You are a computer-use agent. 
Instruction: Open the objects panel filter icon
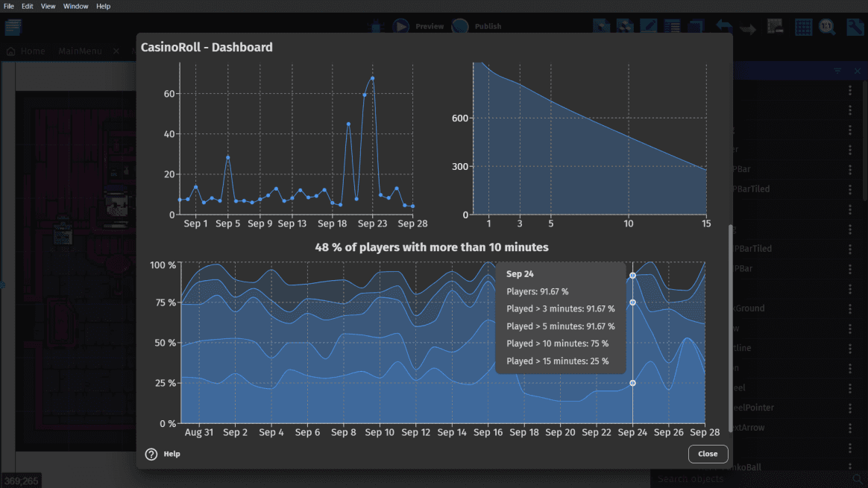[837, 71]
